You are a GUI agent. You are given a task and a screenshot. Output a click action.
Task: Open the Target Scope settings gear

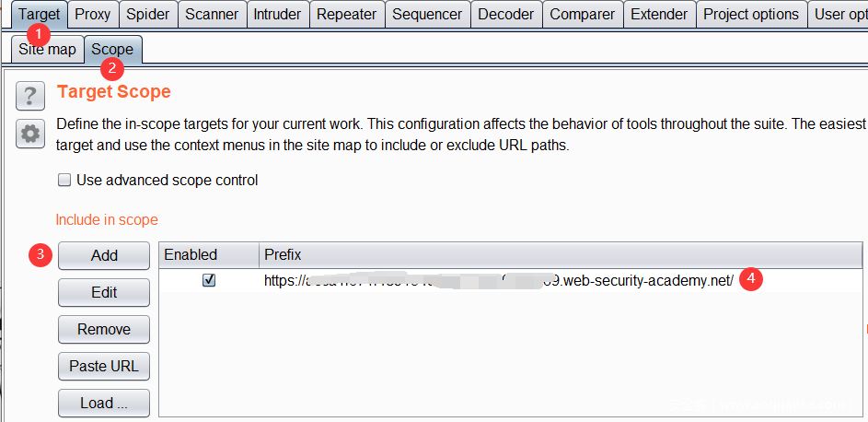coord(30,134)
